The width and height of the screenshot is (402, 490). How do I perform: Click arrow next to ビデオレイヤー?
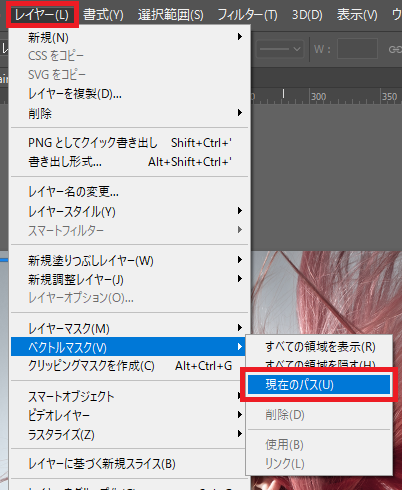(x=240, y=415)
